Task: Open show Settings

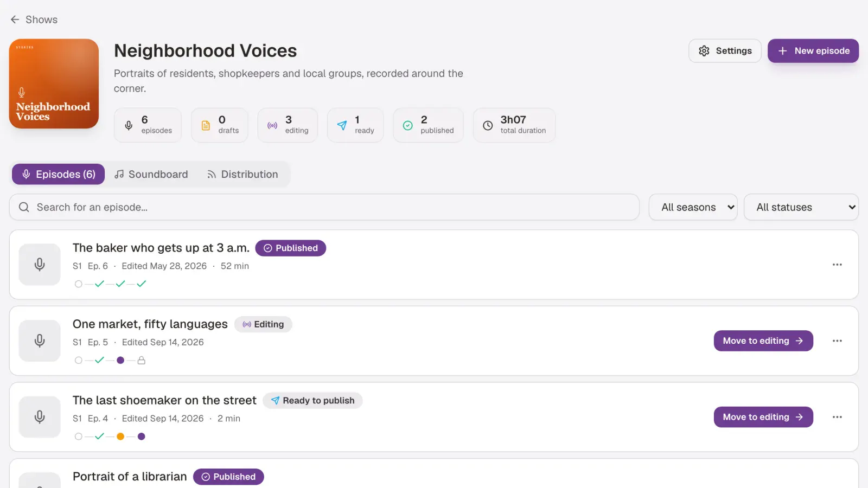Action: pos(725,50)
